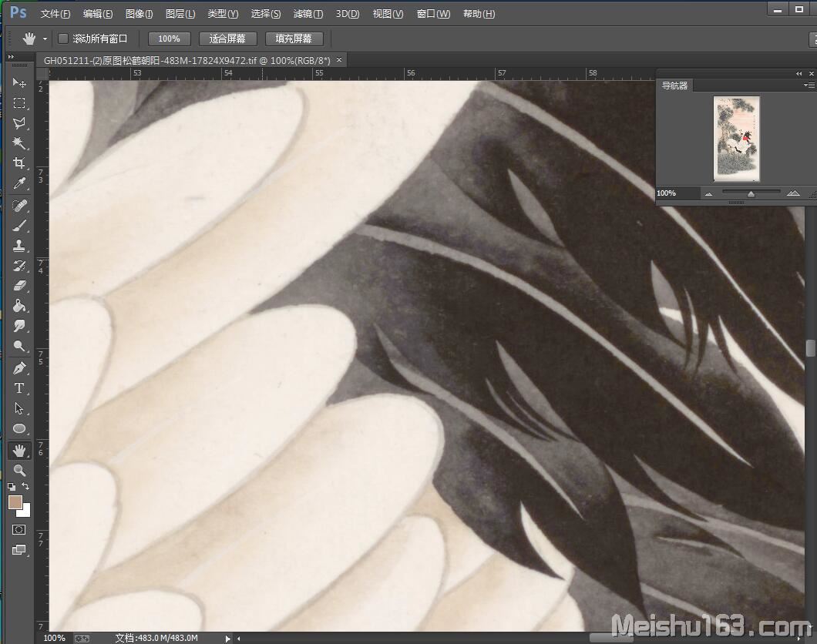817x644 pixels.
Task: Expand the toolbox to two columns
Action: 11,56
